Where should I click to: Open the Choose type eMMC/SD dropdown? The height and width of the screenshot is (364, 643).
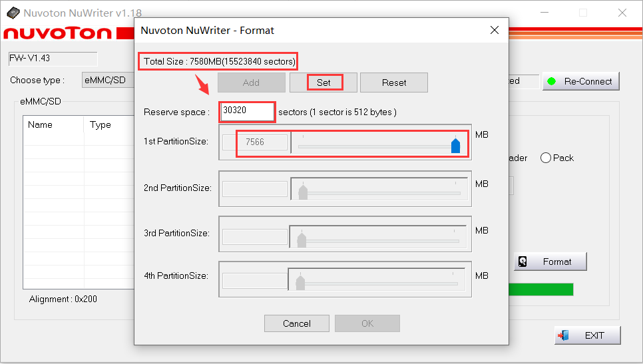[108, 81]
